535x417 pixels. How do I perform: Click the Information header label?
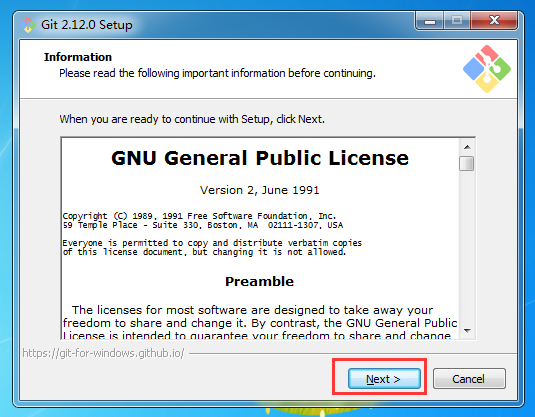78,57
